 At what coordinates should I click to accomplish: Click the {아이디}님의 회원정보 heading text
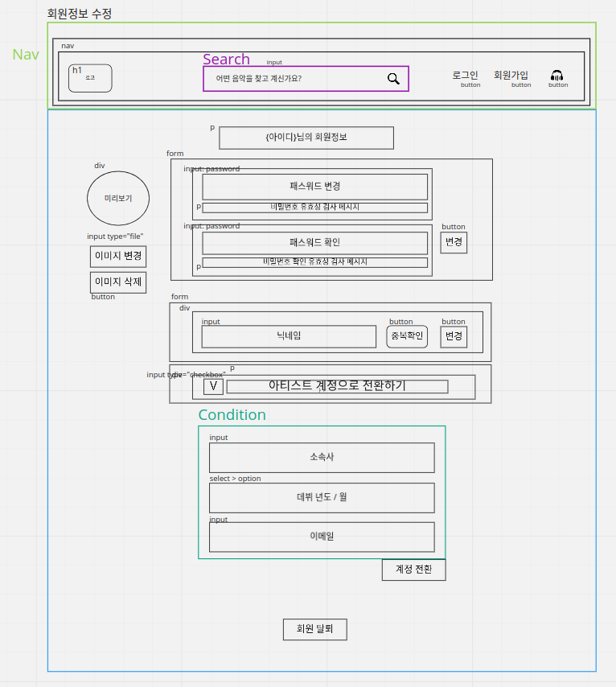click(306, 138)
